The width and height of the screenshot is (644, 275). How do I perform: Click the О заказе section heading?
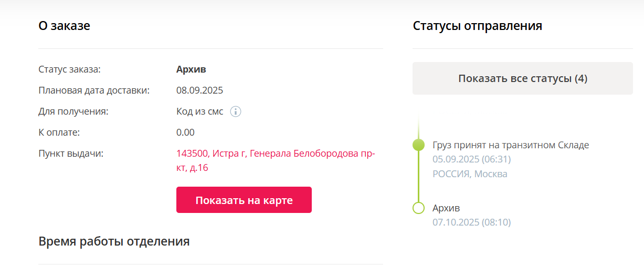[x=64, y=25]
